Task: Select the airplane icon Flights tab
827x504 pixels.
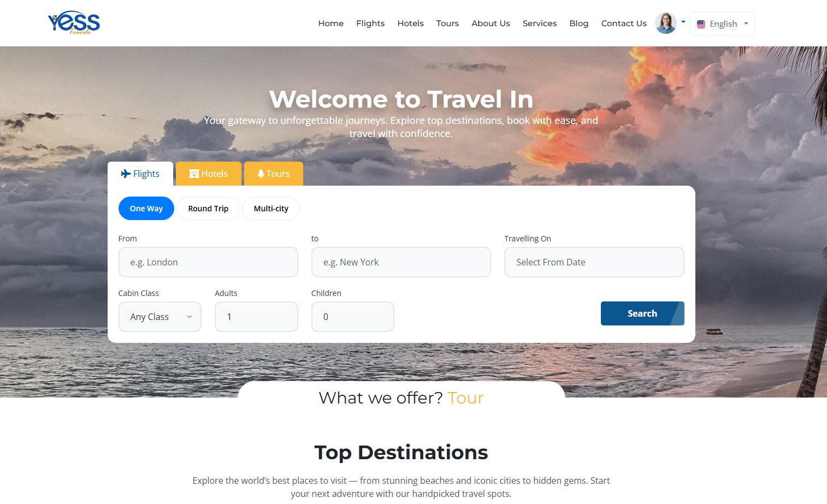Action: (140, 174)
